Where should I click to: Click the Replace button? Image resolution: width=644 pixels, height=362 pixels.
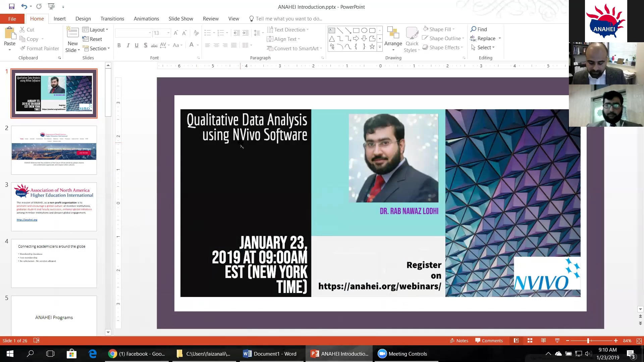[483, 38]
